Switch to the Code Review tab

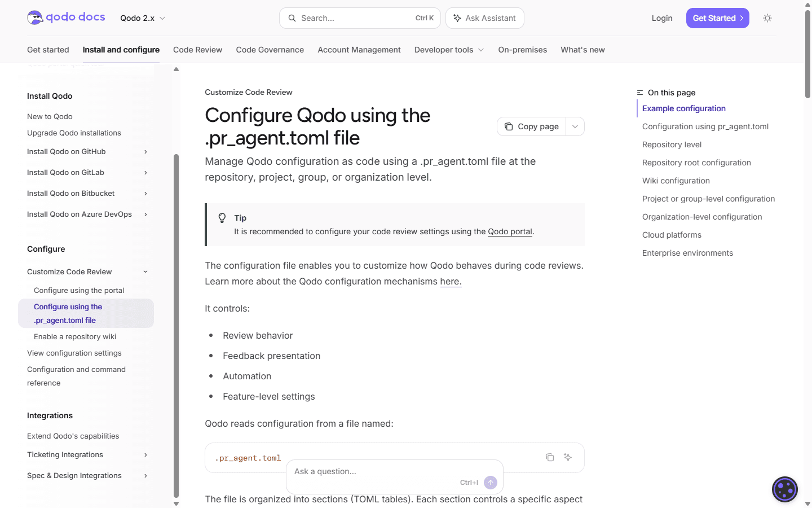pyautogui.click(x=197, y=50)
